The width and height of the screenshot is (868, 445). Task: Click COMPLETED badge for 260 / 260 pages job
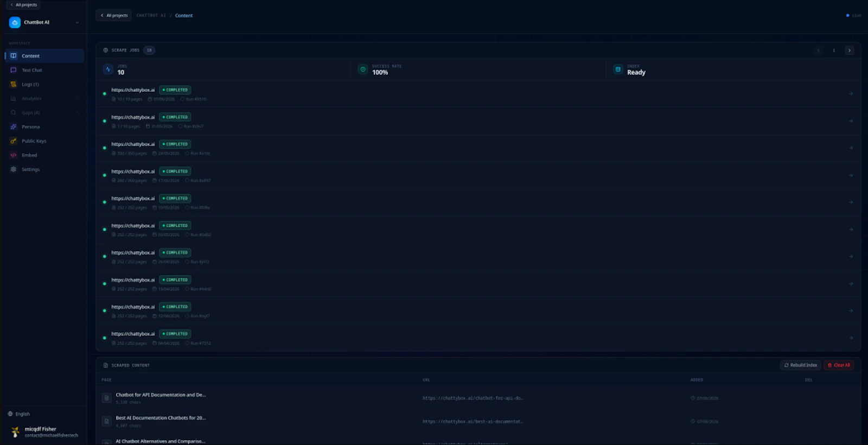pyautogui.click(x=175, y=171)
